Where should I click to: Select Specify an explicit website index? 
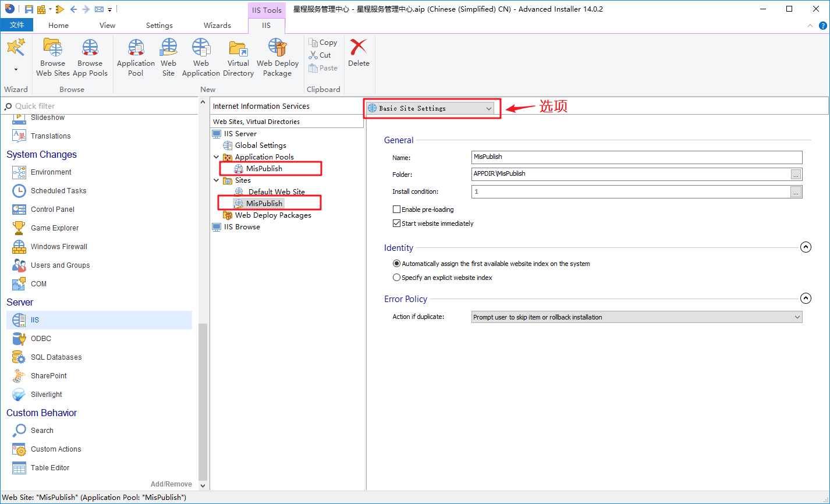click(x=397, y=278)
